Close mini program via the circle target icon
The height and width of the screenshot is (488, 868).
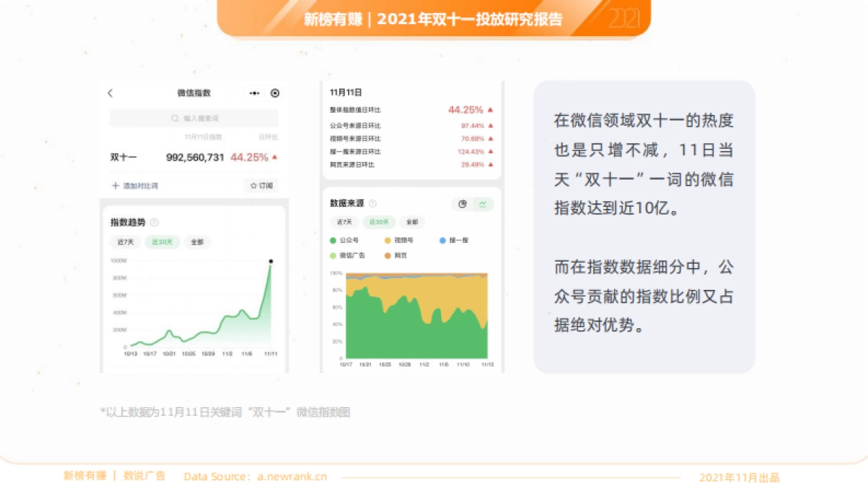pos(275,93)
